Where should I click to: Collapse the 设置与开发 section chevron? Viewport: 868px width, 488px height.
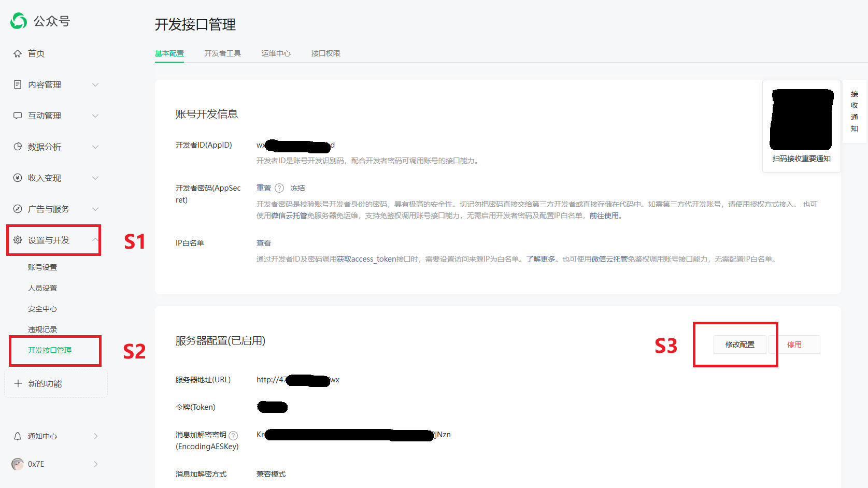pos(95,240)
